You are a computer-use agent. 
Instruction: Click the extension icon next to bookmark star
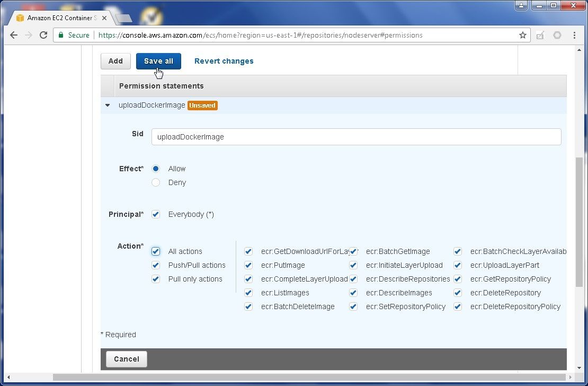pyautogui.click(x=540, y=35)
